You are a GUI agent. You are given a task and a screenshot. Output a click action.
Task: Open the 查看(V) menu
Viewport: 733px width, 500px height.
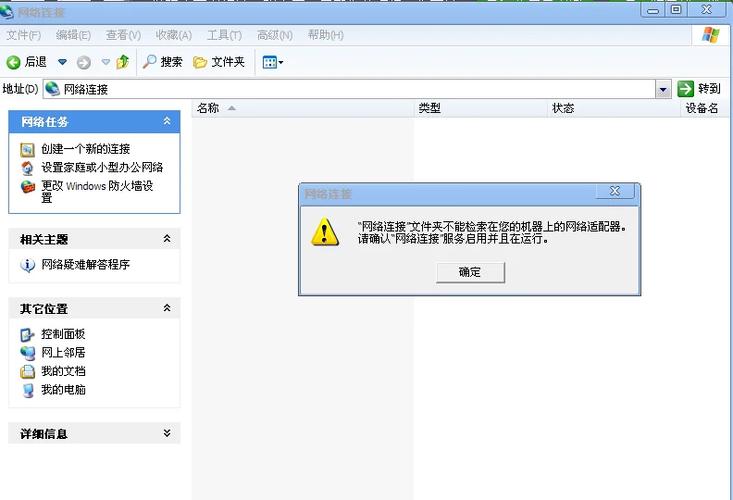tap(123, 35)
